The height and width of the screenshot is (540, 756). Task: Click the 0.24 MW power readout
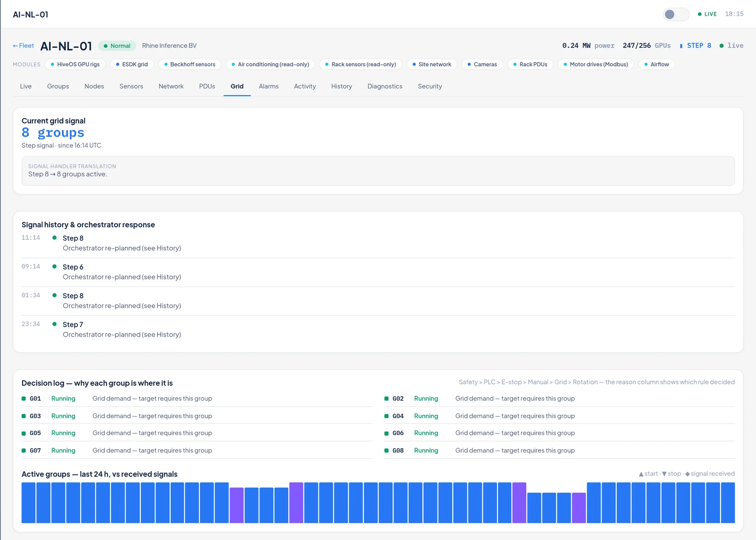pos(588,46)
